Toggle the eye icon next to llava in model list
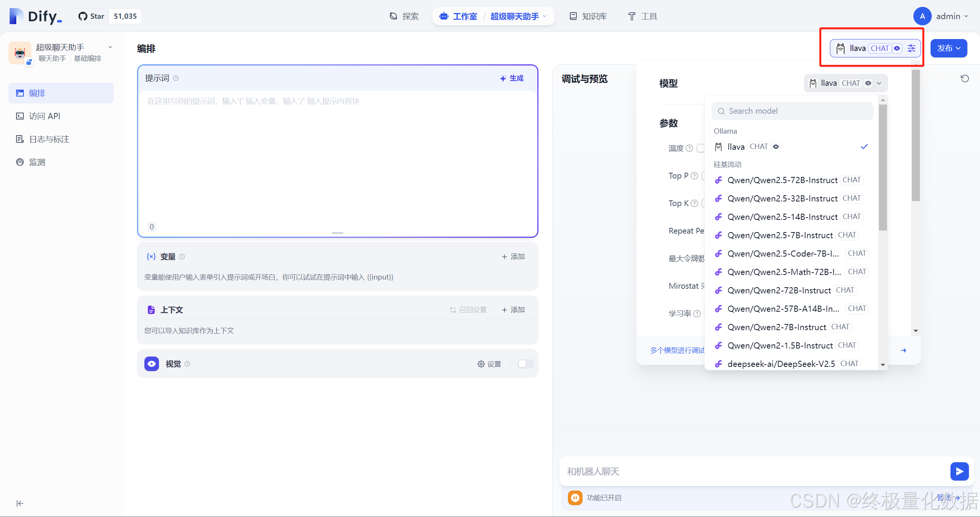 coord(775,147)
